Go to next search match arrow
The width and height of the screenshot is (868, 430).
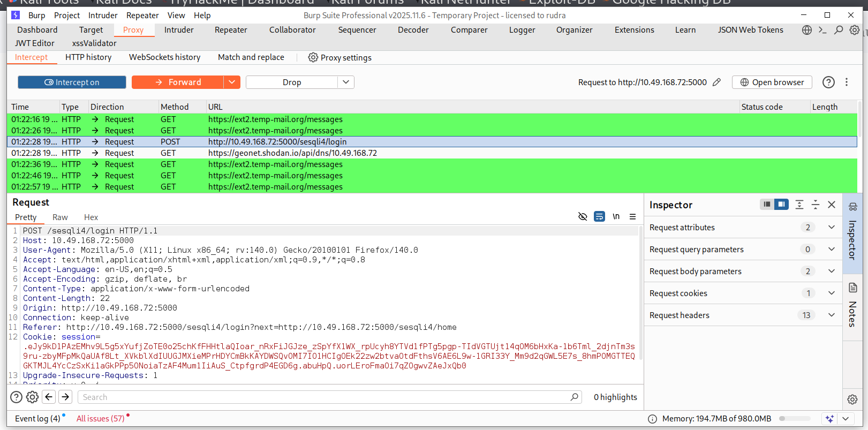[65, 397]
